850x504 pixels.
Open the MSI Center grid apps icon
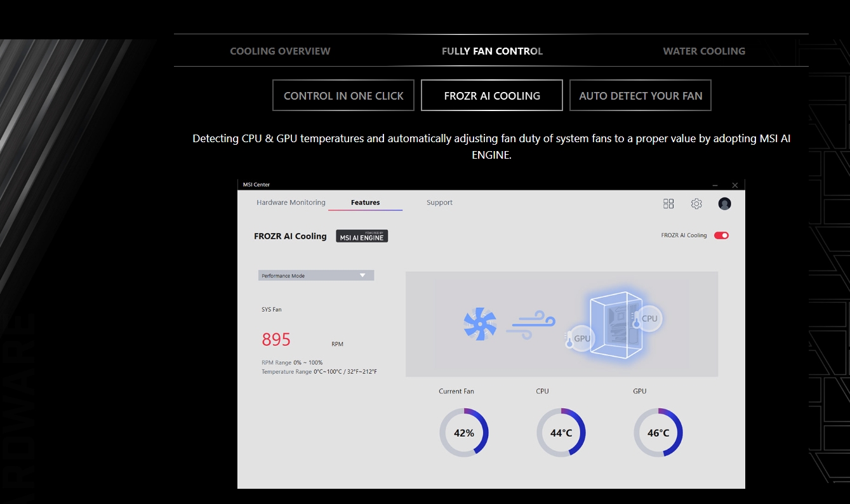click(x=668, y=204)
